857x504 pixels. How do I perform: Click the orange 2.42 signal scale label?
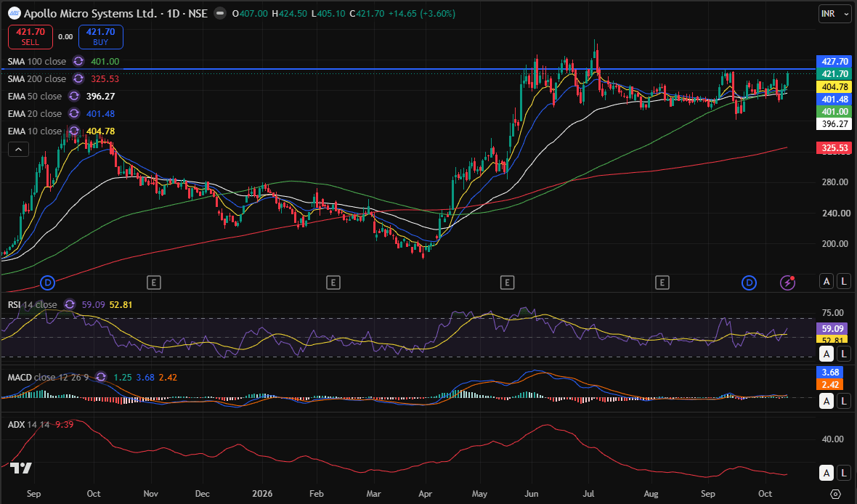click(830, 384)
